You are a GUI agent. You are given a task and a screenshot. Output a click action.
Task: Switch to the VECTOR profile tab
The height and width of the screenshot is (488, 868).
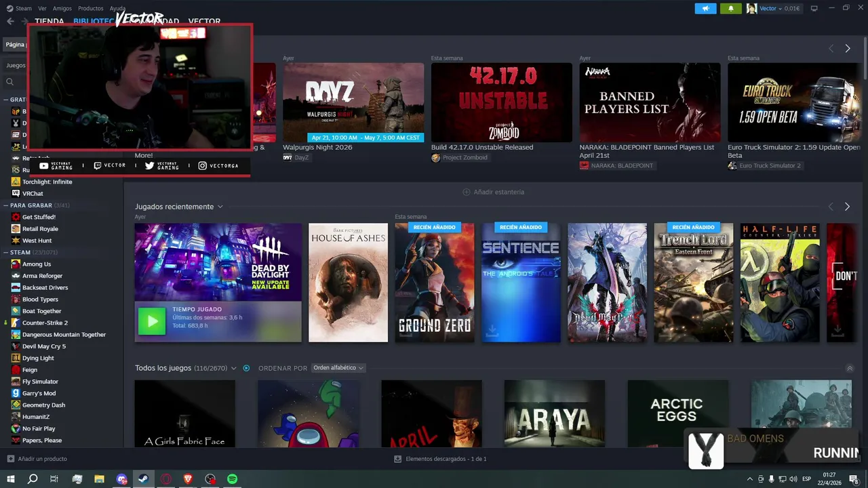[204, 21]
